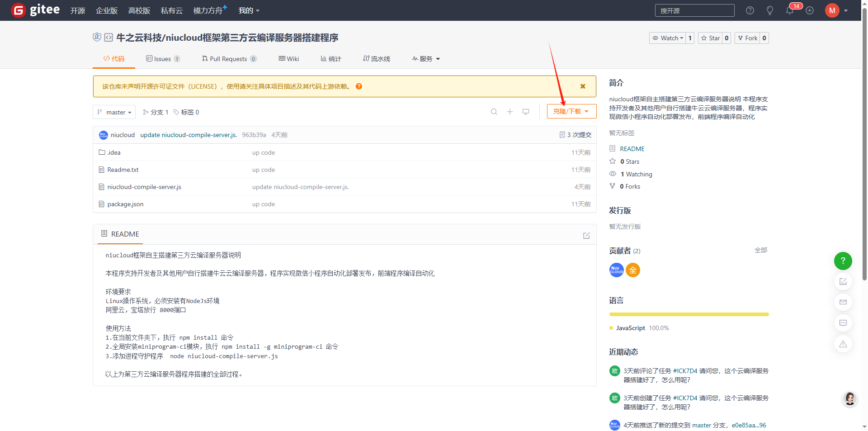This screenshot has height=431, width=868.
Task: Open the master branch dropdown
Action: 114,112
